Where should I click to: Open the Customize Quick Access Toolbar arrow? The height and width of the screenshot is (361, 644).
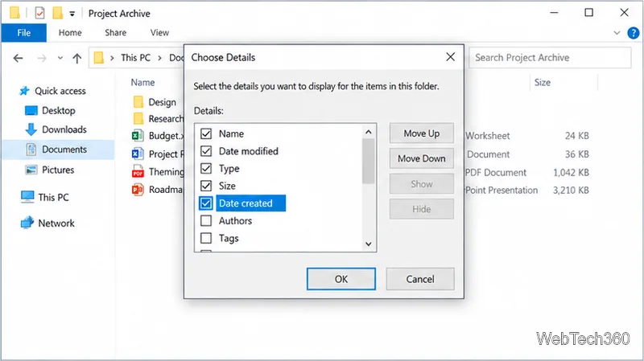tap(72, 14)
